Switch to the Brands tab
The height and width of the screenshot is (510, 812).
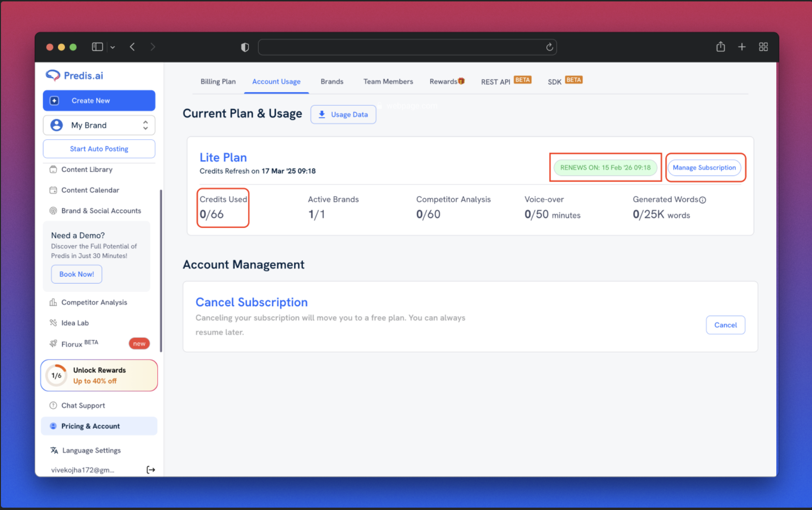coord(332,81)
